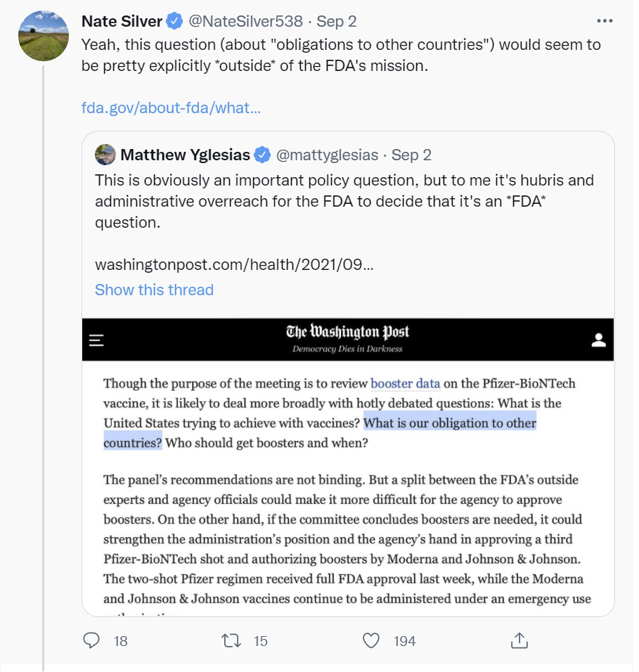
Task: Open the share tweet icon
Action: pyautogui.click(x=519, y=640)
